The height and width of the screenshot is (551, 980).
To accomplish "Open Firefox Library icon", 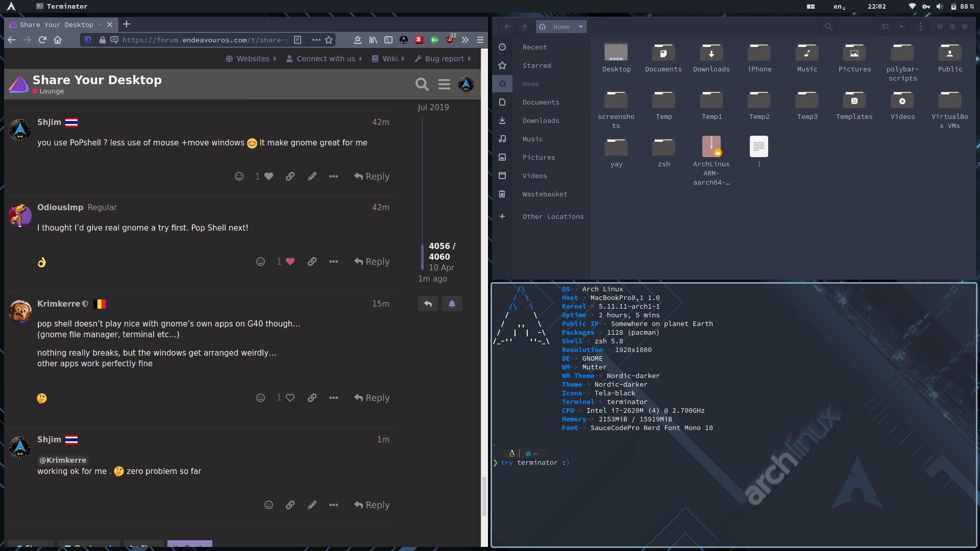I will [373, 40].
